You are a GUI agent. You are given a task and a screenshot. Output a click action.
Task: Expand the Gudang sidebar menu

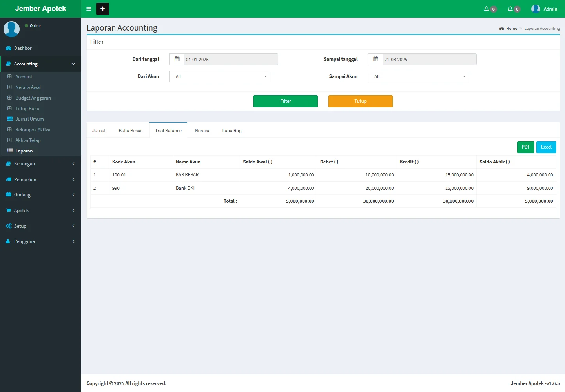[40, 195]
